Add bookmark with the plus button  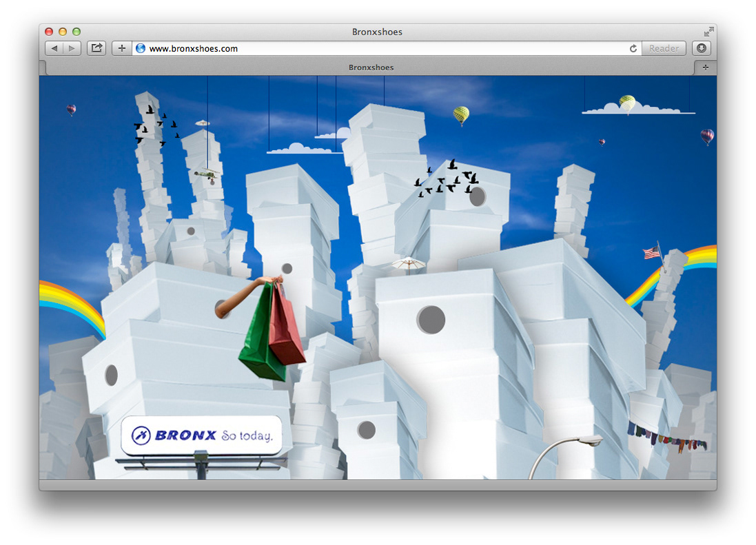tap(122, 48)
